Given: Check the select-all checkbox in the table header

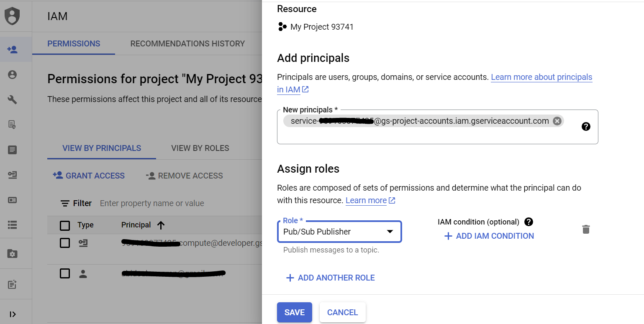Looking at the screenshot, I should (x=65, y=225).
